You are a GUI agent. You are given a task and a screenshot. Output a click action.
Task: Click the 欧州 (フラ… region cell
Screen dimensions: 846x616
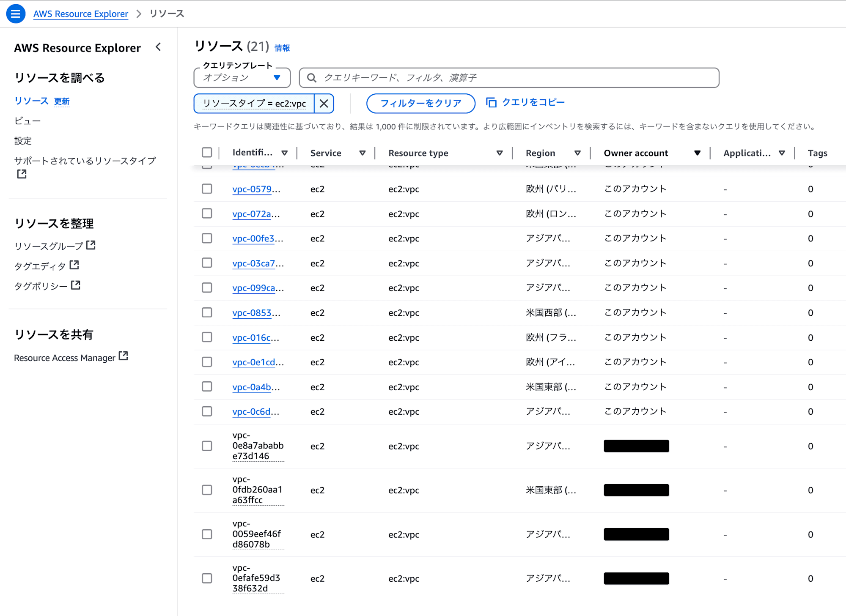[551, 337]
